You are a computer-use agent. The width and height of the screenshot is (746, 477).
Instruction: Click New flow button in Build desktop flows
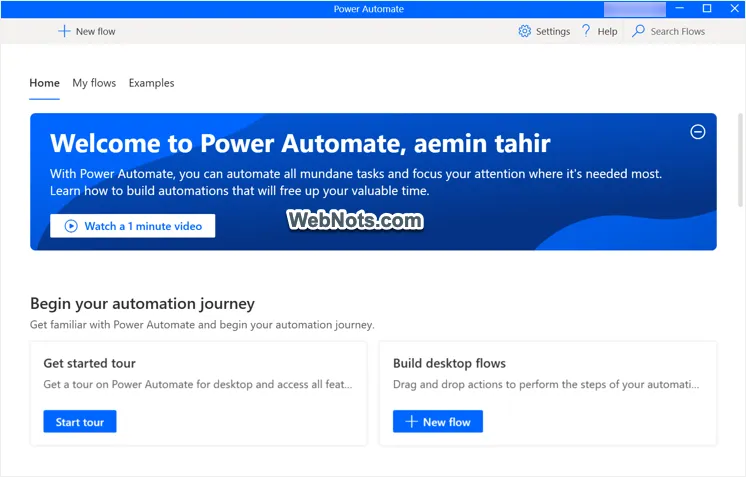[x=438, y=422]
